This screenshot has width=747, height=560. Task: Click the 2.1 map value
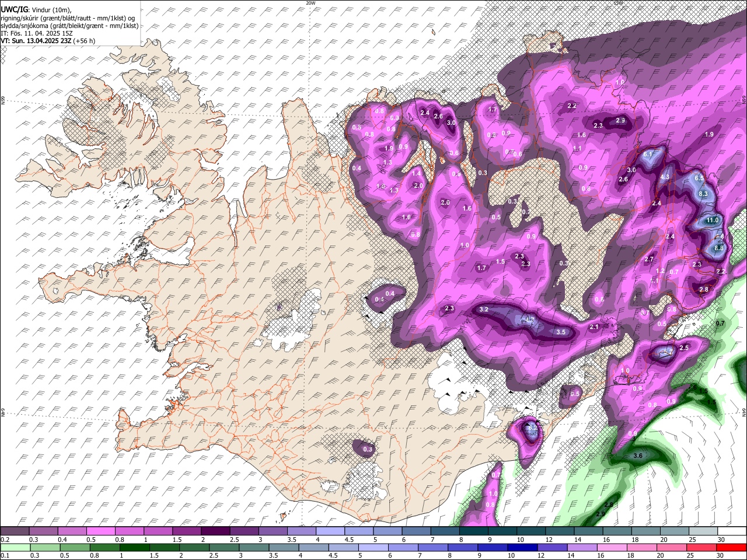pos(594,327)
